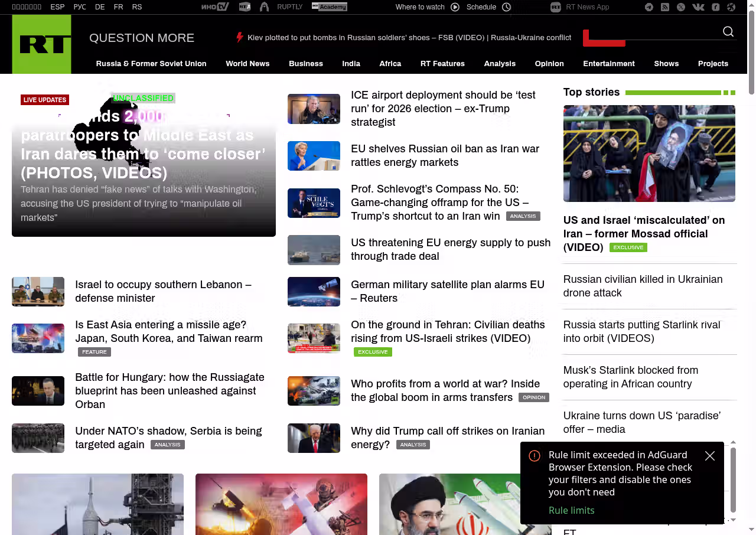Click the Schedule clock icon
The image size is (756, 535).
coord(506,7)
